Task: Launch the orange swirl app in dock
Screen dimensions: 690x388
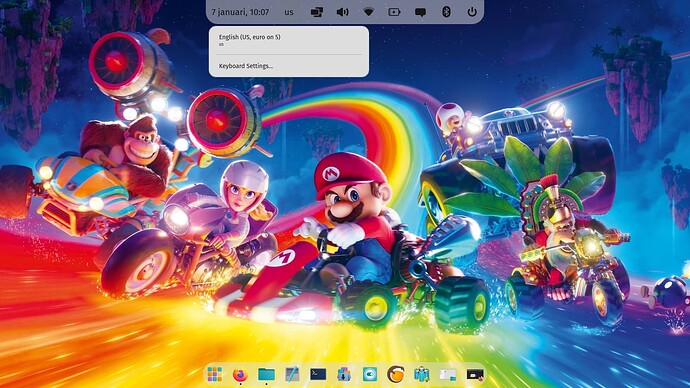Action: click(396, 374)
